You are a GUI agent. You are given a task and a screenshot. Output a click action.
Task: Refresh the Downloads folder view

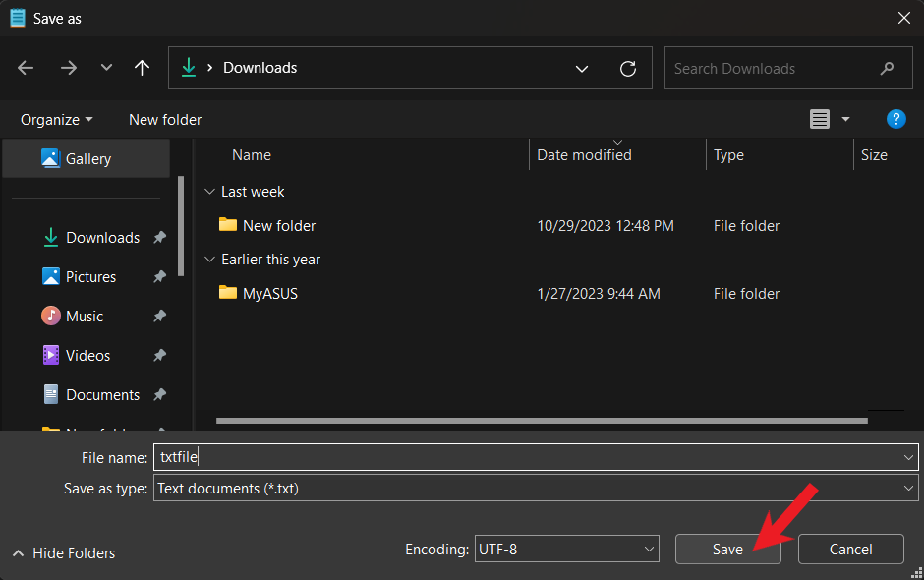[628, 69]
